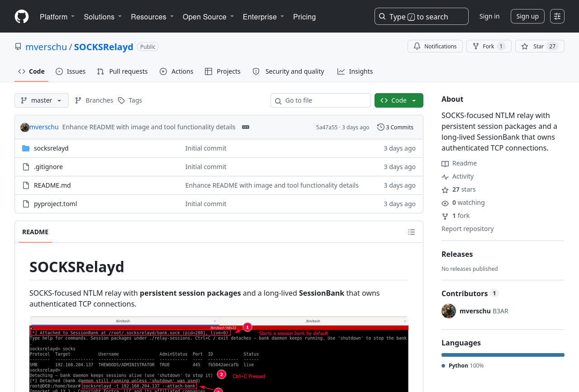This screenshot has width=579, height=392.
Task: Click the fork icon in About
Action: tap(445, 216)
